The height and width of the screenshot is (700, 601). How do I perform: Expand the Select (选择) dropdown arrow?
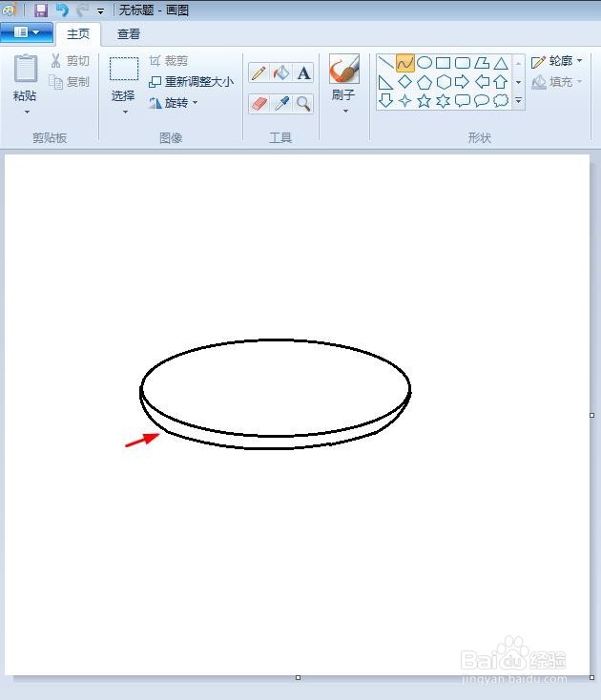coord(125,112)
